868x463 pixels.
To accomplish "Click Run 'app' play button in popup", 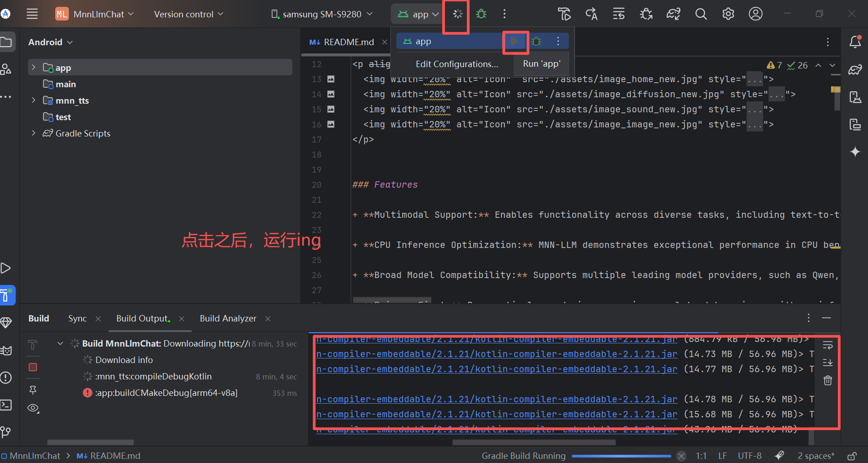I will pyautogui.click(x=515, y=42).
